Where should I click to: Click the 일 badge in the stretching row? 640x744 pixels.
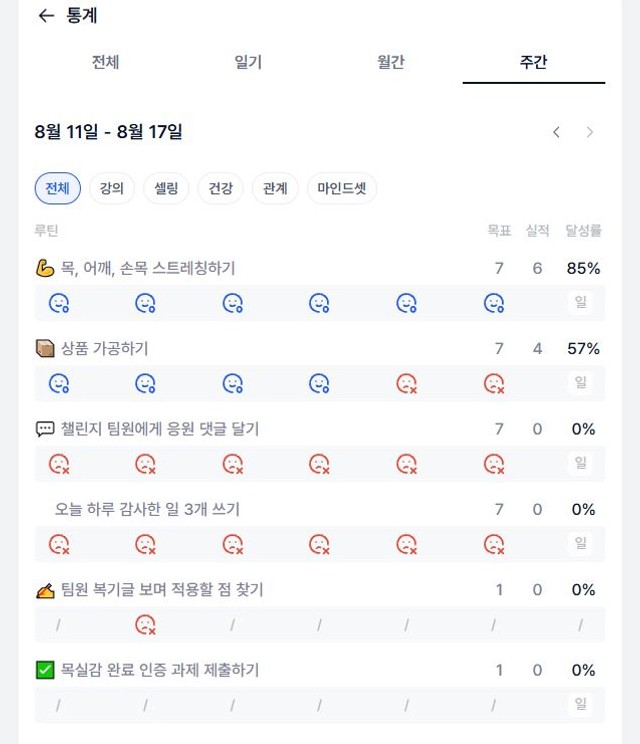581,302
